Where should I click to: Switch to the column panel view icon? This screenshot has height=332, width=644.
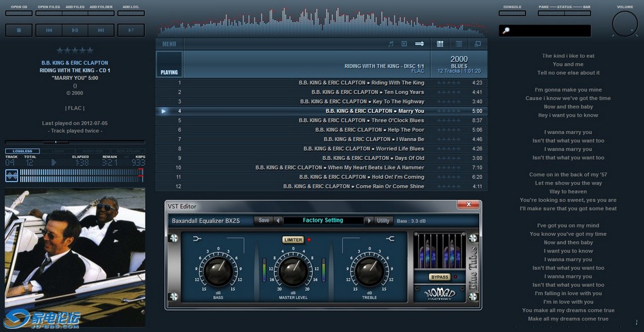(440, 44)
